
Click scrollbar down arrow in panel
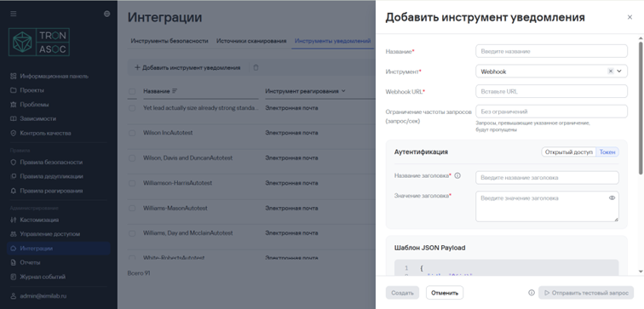pos(641,272)
